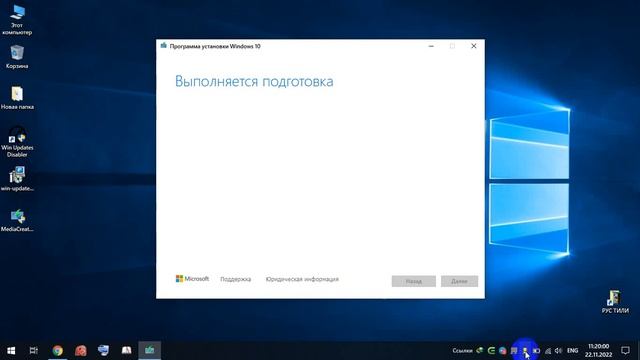Select the MediaCreat... desktop icon
640x360 pixels.
pos(17,220)
